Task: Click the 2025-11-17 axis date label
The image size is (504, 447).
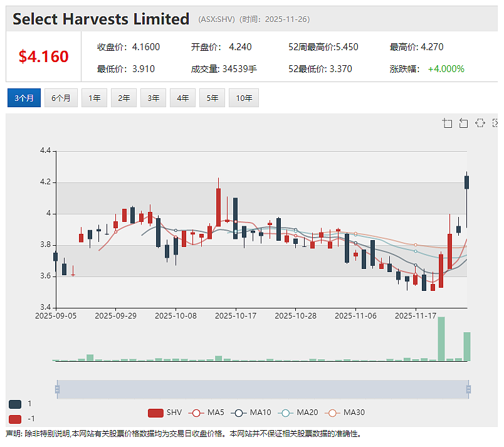Action: coord(416,316)
